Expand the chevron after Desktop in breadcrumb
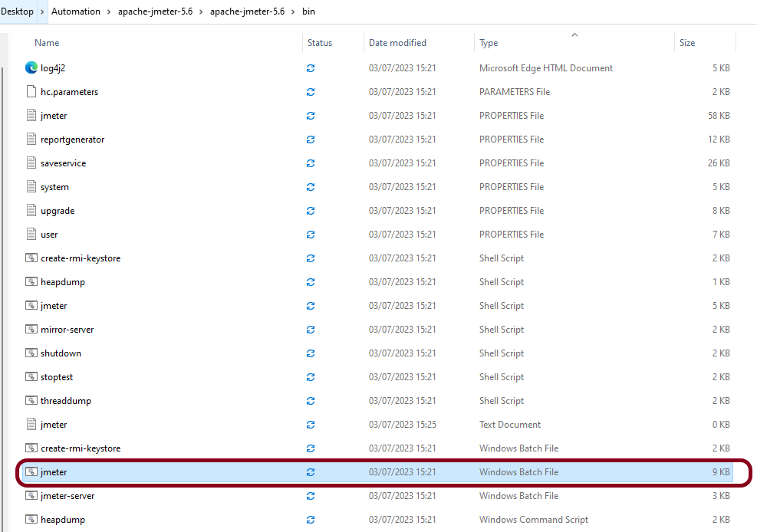 pyautogui.click(x=43, y=11)
